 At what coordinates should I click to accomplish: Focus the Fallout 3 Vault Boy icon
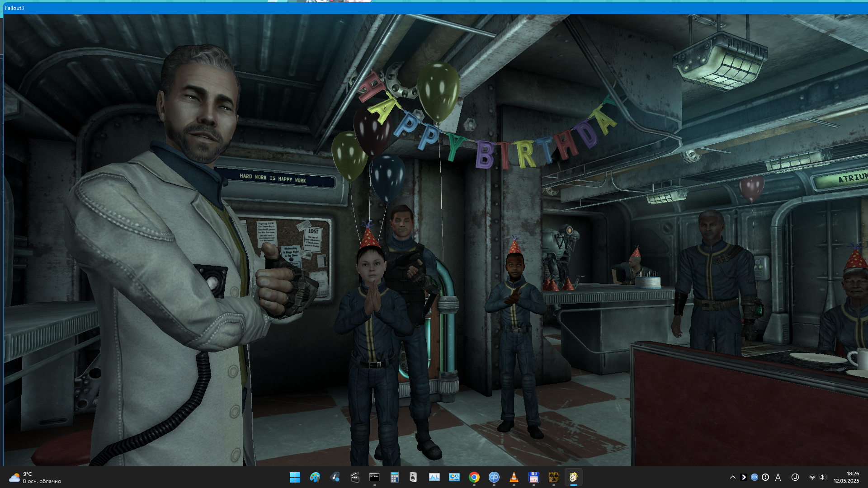pyautogui.click(x=574, y=477)
